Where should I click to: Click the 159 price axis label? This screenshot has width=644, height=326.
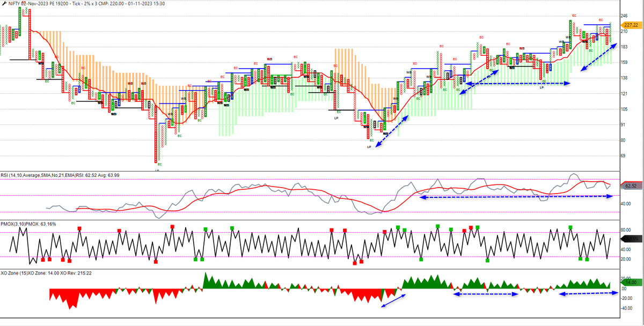coord(624,63)
